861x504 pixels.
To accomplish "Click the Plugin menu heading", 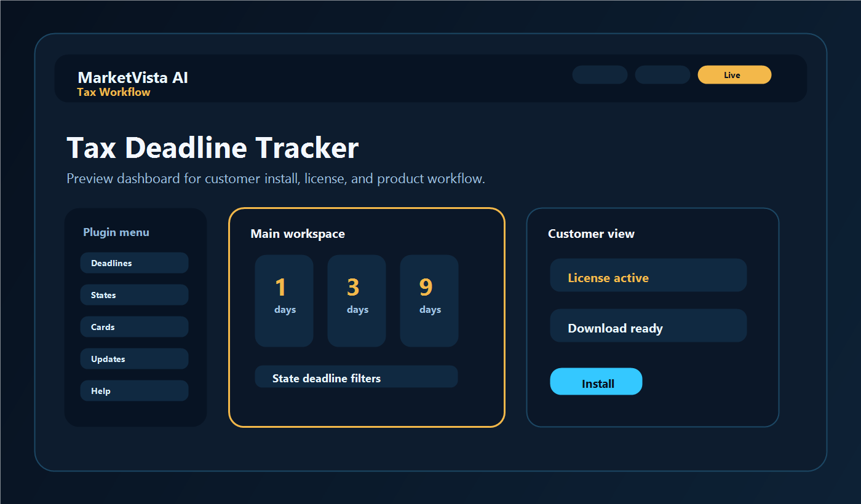I will [116, 232].
